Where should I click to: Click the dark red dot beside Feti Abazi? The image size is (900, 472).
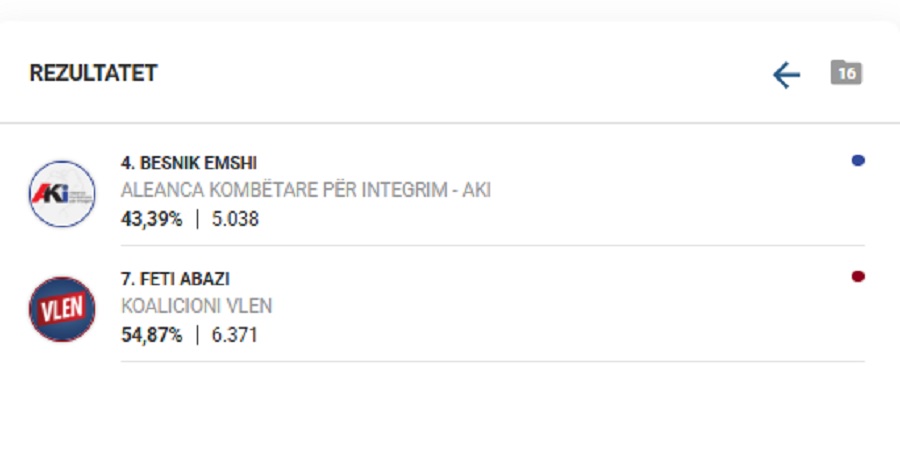click(x=858, y=277)
